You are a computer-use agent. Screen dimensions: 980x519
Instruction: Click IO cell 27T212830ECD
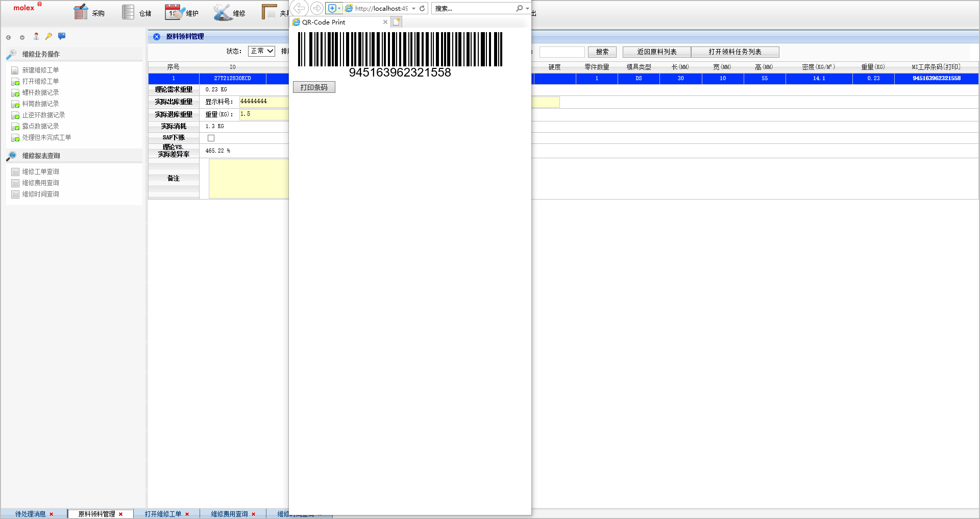[232, 79]
